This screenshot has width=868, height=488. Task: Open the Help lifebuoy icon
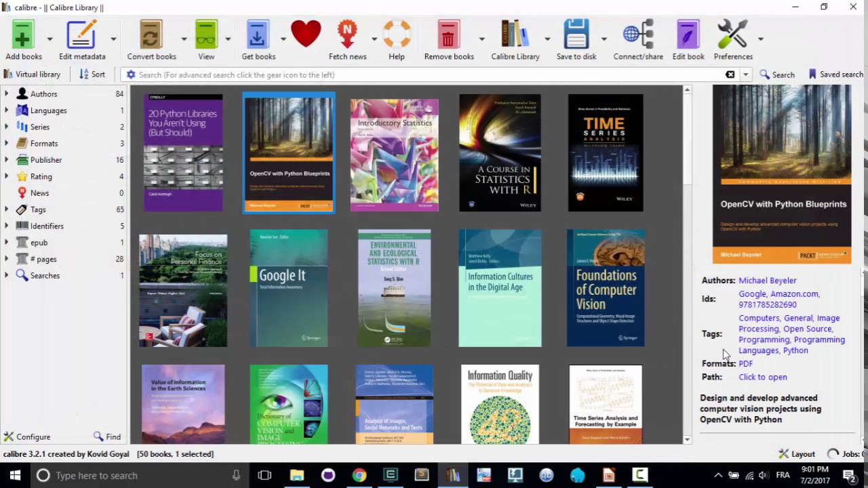397,35
